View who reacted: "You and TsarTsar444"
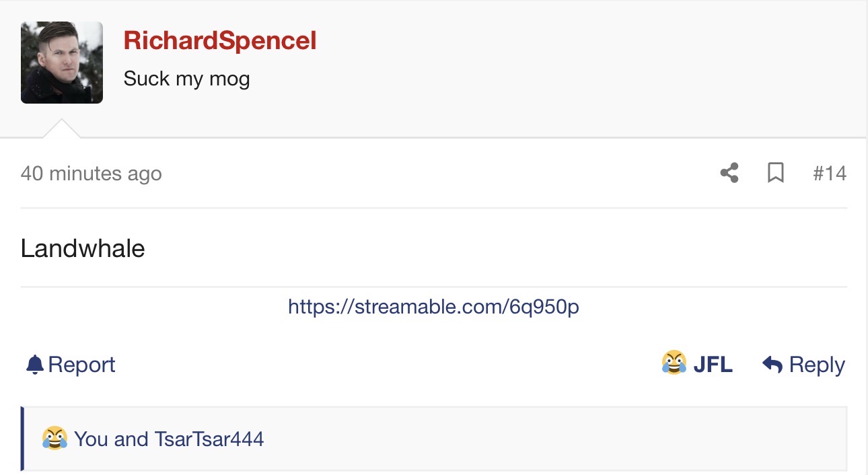This screenshot has height=475, width=868. click(x=169, y=439)
